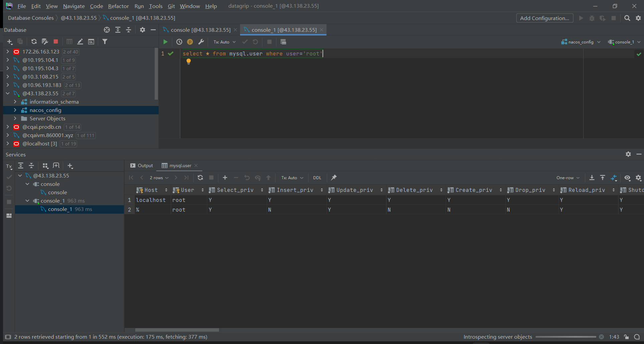
Task: Open Database panel gear options
Action: tap(143, 30)
